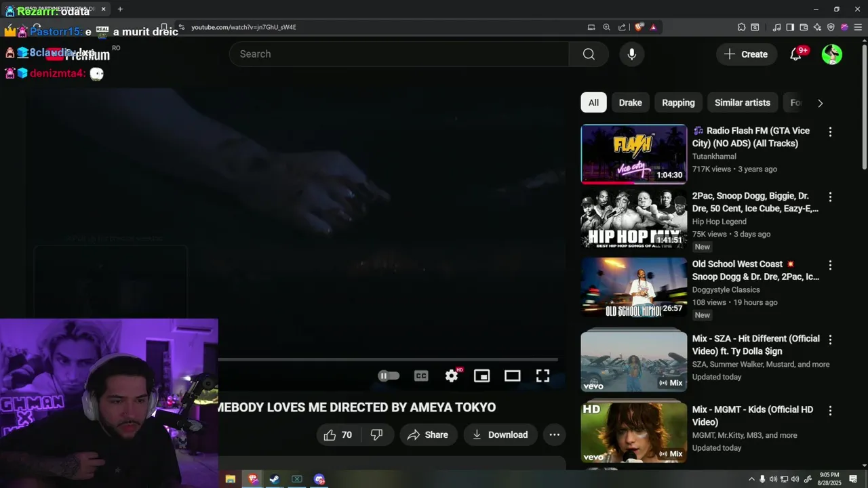This screenshot has width=868, height=488.
Task: Open Hip Hop Mix thumbnail
Action: 634,219
